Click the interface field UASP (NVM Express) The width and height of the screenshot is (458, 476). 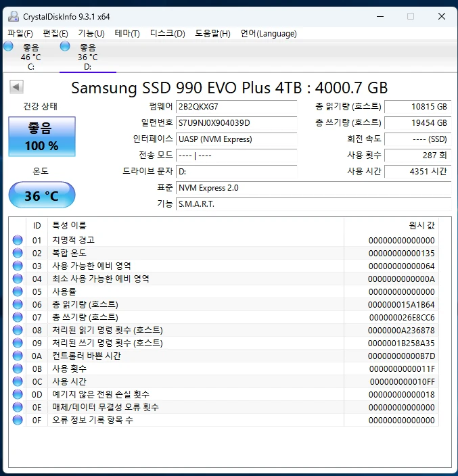pos(237,139)
